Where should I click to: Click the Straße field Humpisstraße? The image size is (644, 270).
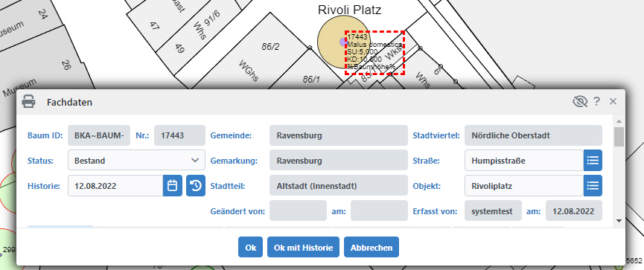(524, 161)
